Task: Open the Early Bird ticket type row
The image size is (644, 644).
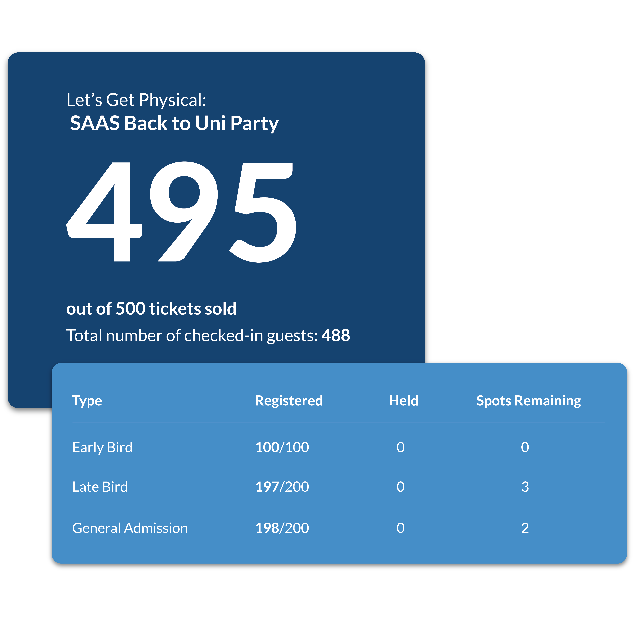Action: 102,447
